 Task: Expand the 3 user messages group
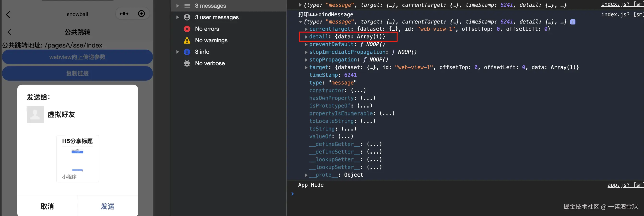pyautogui.click(x=177, y=17)
